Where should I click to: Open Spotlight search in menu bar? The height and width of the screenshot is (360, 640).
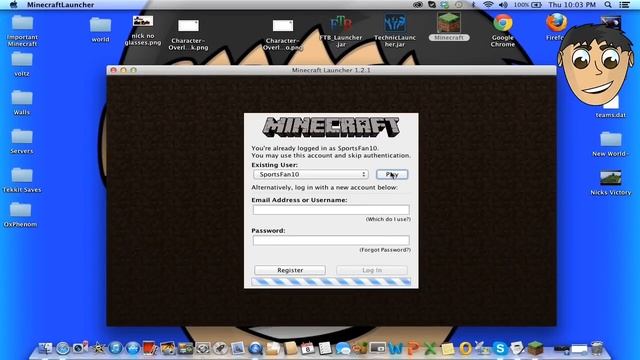click(x=608, y=4)
